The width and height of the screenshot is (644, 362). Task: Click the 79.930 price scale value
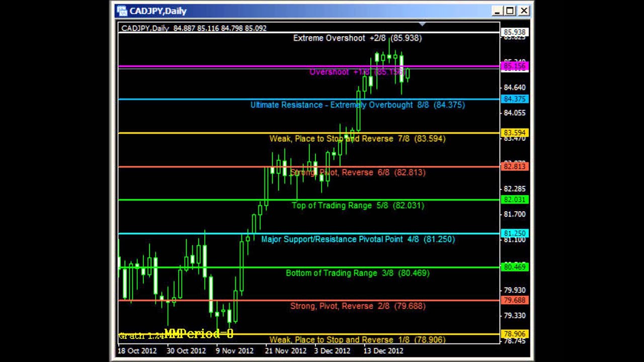click(x=514, y=291)
